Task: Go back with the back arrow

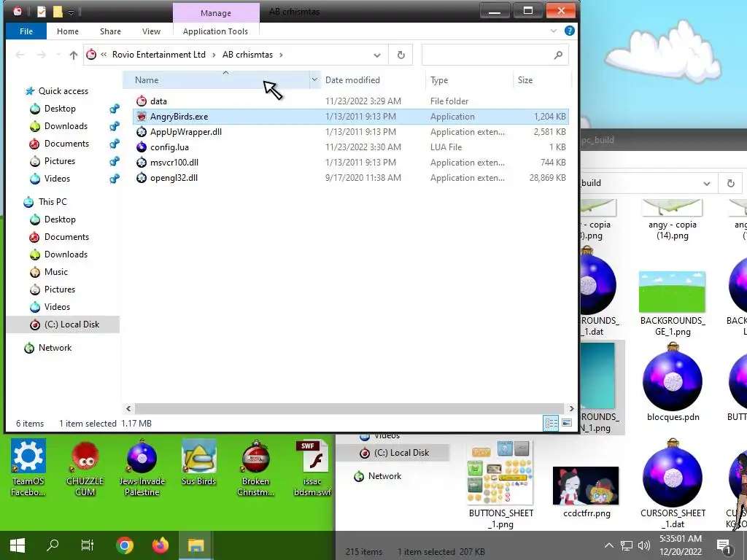Action: [x=20, y=55]
